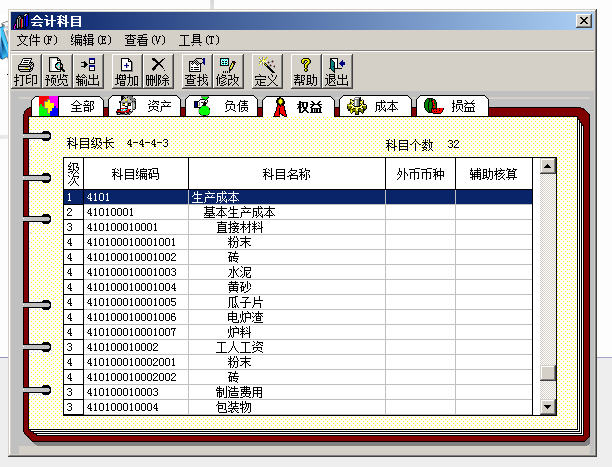Select the 直接材料 row
This screenshot has width=612, height=467.
click(298, 227)
